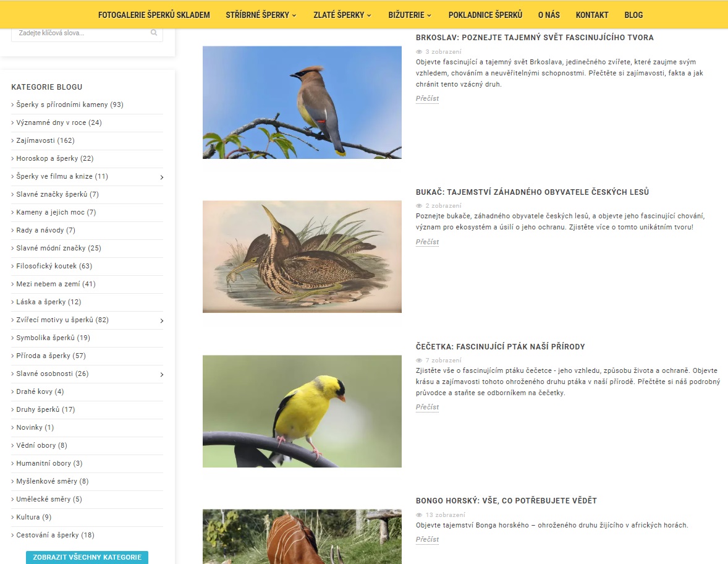The height and width of the screenshot is (564, 728).
Task: Open Cestování a šperky category
Action: pos(55,535)
